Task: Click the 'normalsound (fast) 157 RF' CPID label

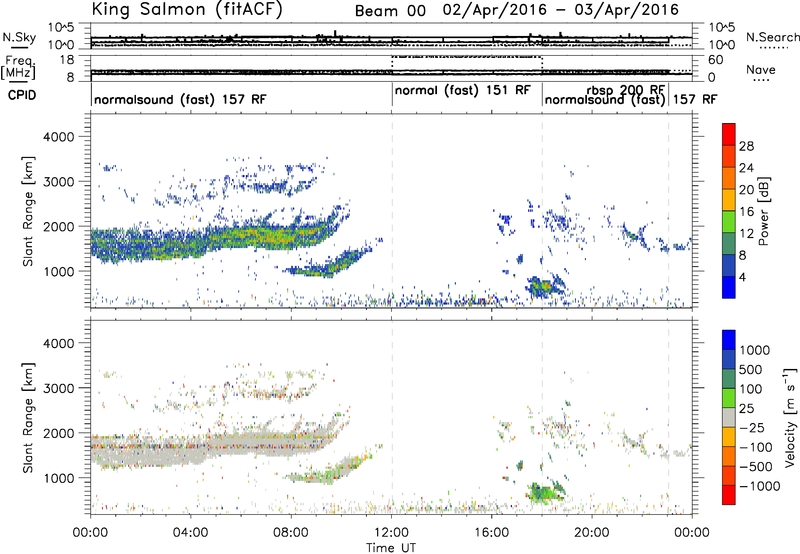Action: [180, 99]
